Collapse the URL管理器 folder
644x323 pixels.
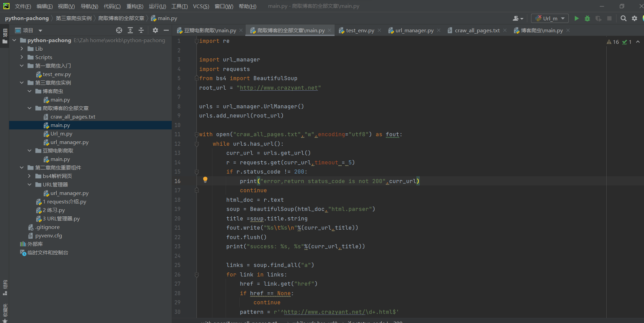30,184
